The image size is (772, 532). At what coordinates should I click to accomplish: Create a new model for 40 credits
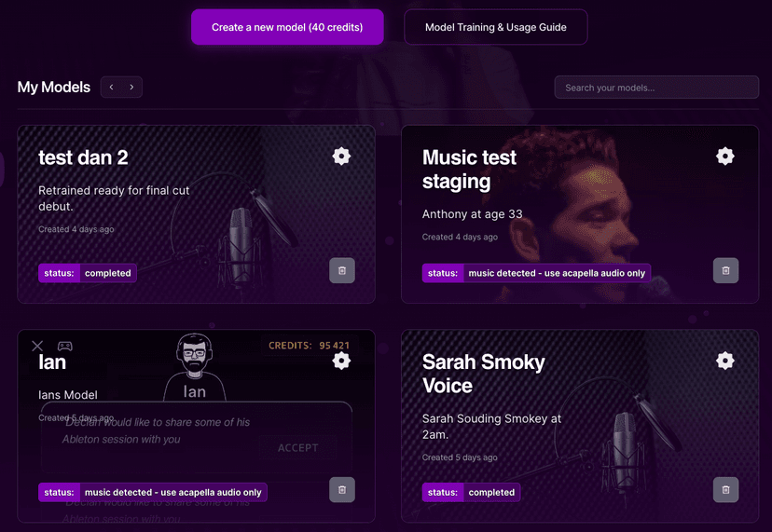pos(287,27)
